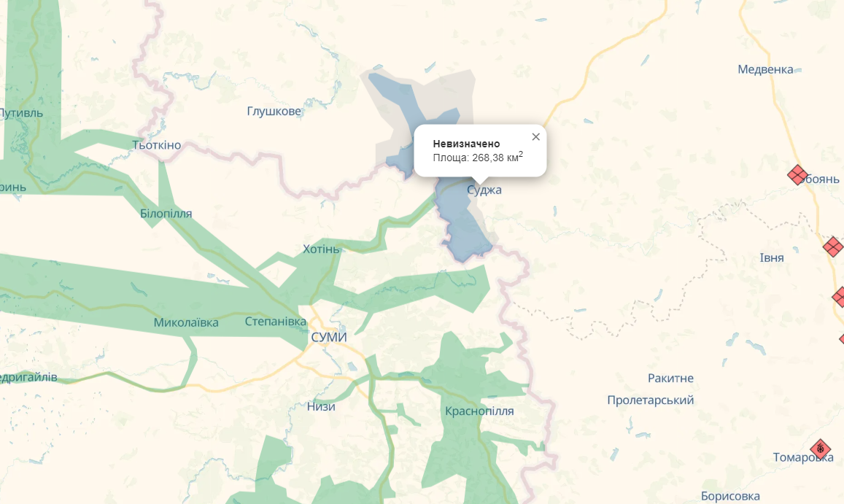Click the red diamond marker east of Івня
844x504 pixels.
(x=833, y=247)
